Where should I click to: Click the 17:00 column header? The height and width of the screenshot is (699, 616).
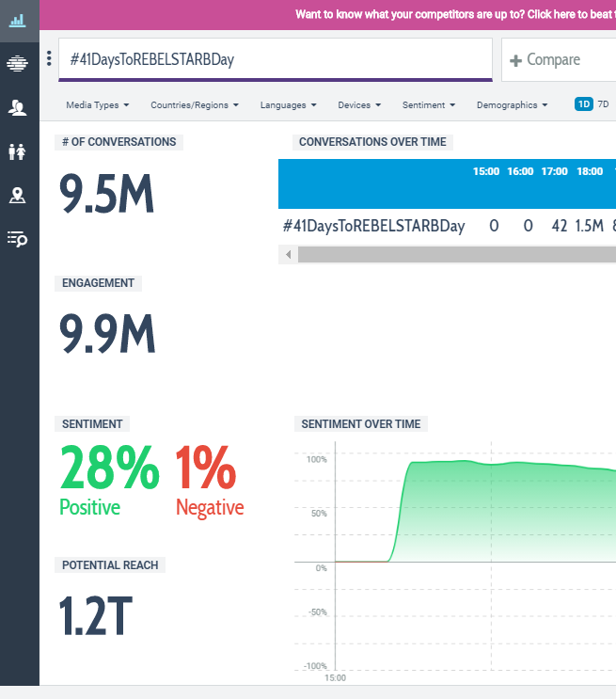[555, 171]
